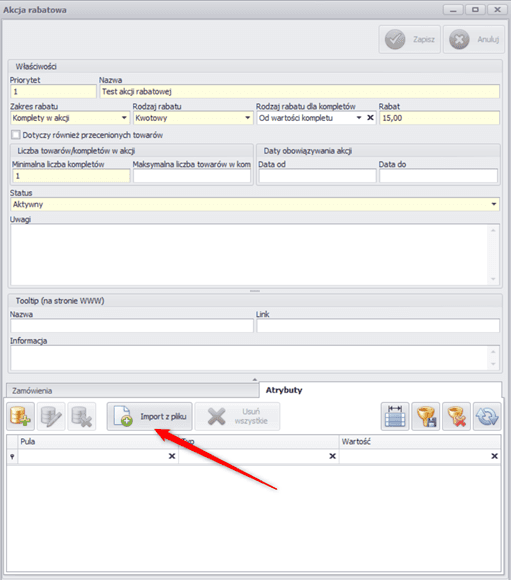Open the Zakres rabatu dropdown
Screen dimensions: 511x580
tap(124, 118)
